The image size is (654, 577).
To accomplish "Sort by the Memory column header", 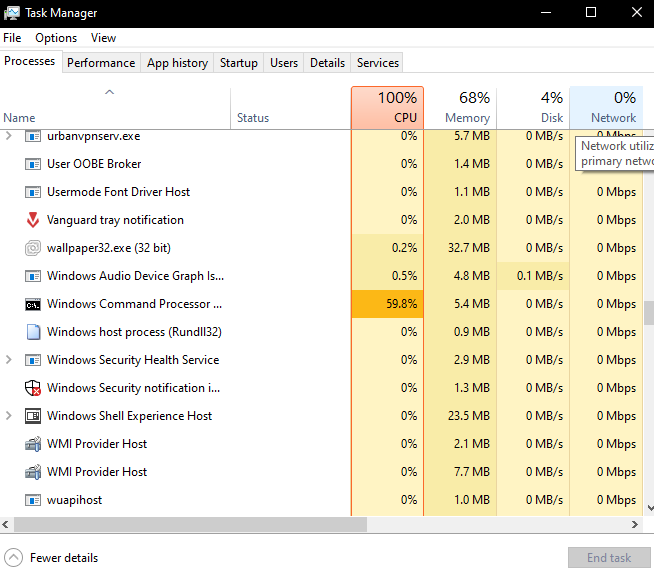I will click(460, 108).
